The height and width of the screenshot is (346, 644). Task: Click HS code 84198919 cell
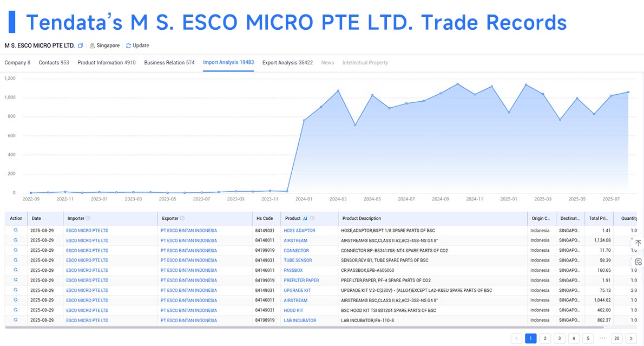coord(265,320)
